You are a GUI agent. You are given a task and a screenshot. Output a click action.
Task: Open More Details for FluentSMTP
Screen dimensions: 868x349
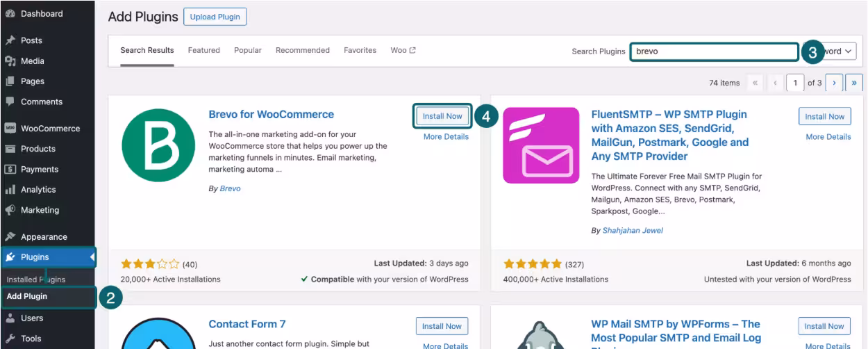click(828, 137)
